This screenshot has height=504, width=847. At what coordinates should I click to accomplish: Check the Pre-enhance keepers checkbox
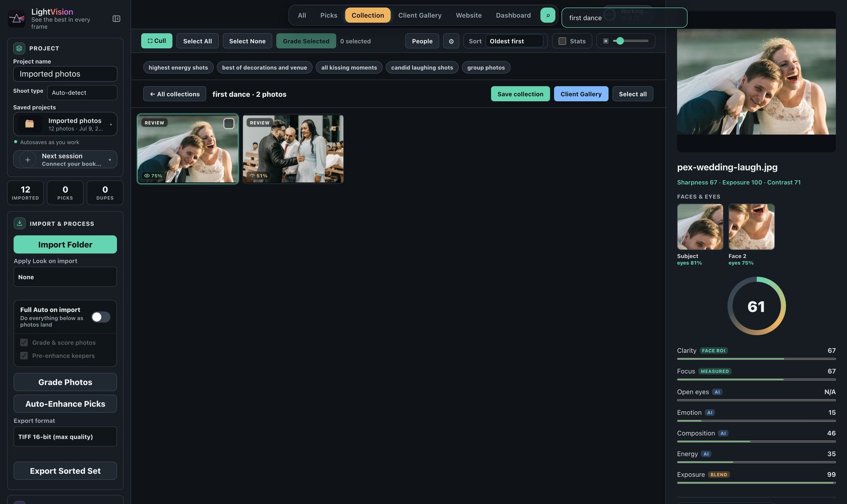[24, 356]
